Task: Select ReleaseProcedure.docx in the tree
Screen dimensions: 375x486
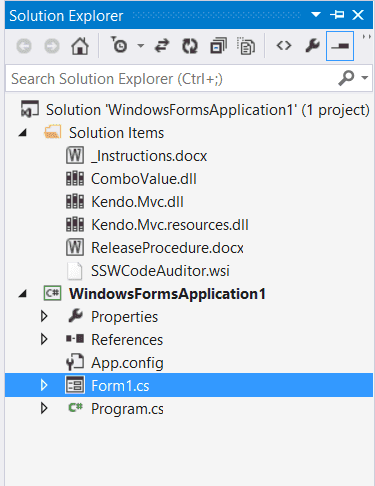Action: coord(167,248)
